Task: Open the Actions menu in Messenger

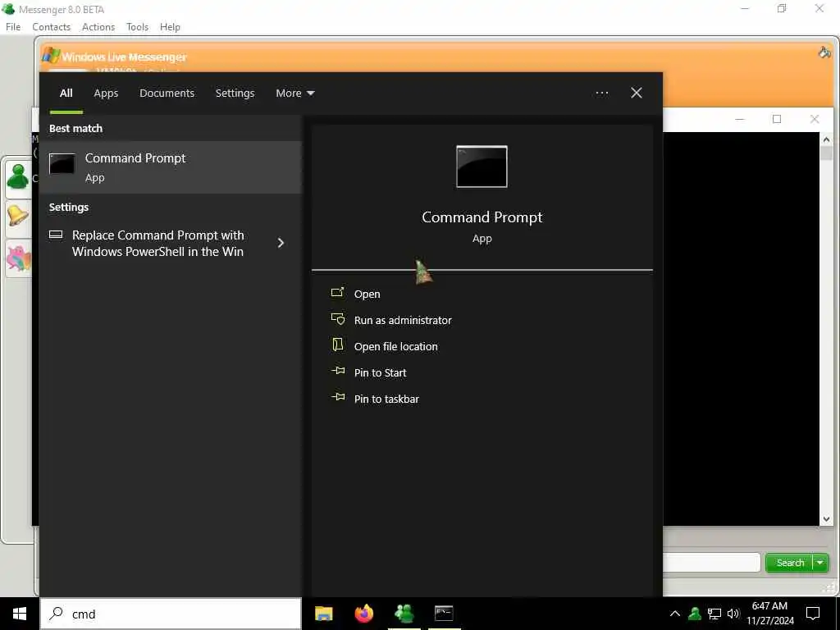Action: pos(98,27)
